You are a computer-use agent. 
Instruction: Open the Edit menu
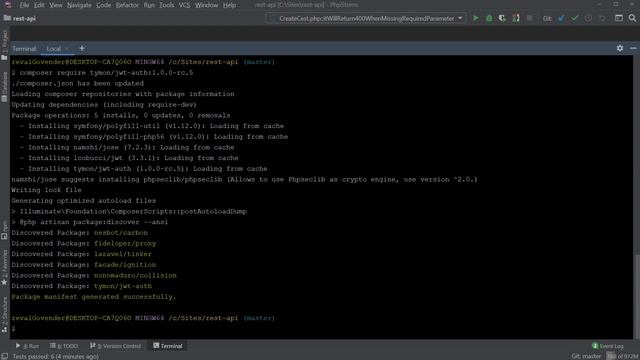click(39, 5)
